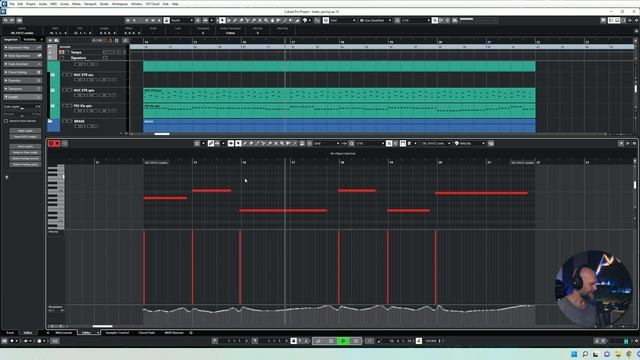Choose the Zoom magnifier tool in main toolbar
The image size is (640, 360).
tap(266, 20)
